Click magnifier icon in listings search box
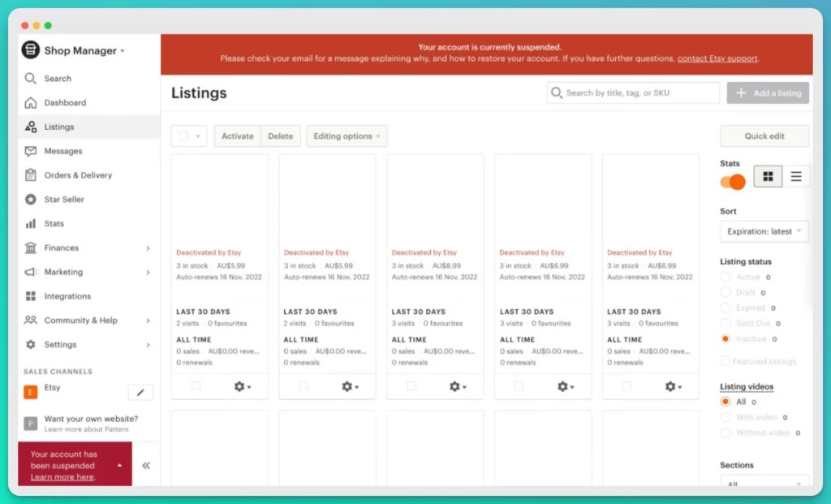Image resolution: width=831 pixels, height=504 pixels. pyautogui.click(x=557, y=93)
